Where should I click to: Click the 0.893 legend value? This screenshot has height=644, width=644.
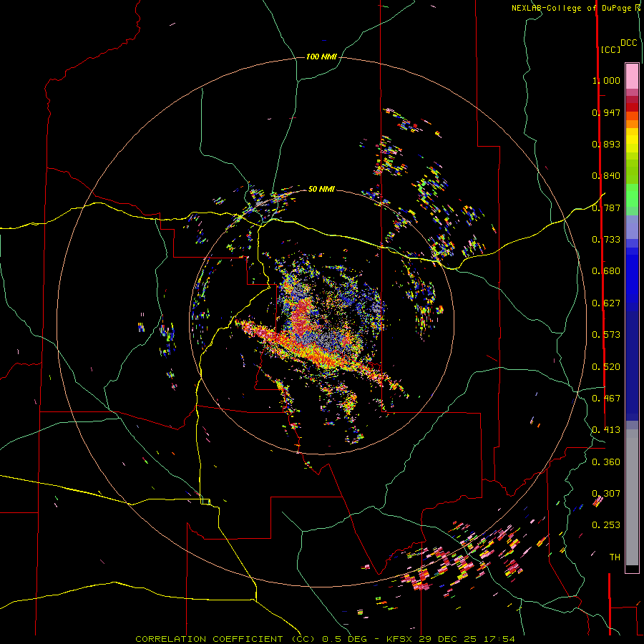(x=606, y=144)
